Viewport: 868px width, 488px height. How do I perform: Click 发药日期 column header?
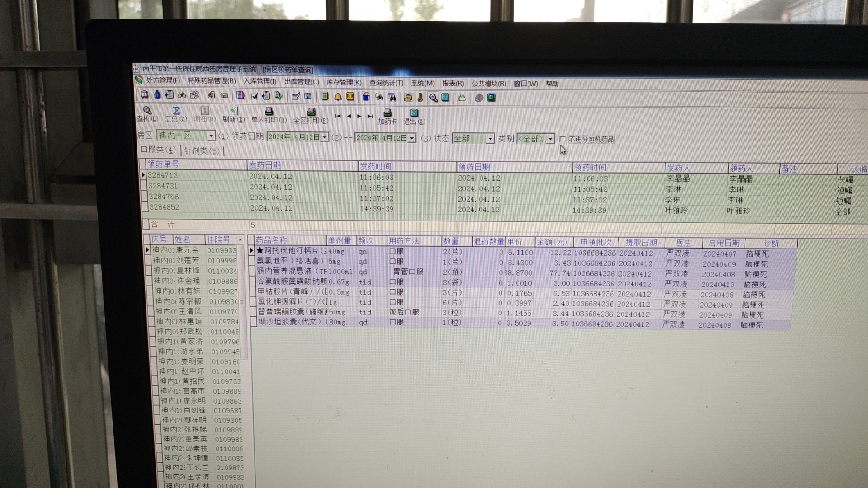265,165
